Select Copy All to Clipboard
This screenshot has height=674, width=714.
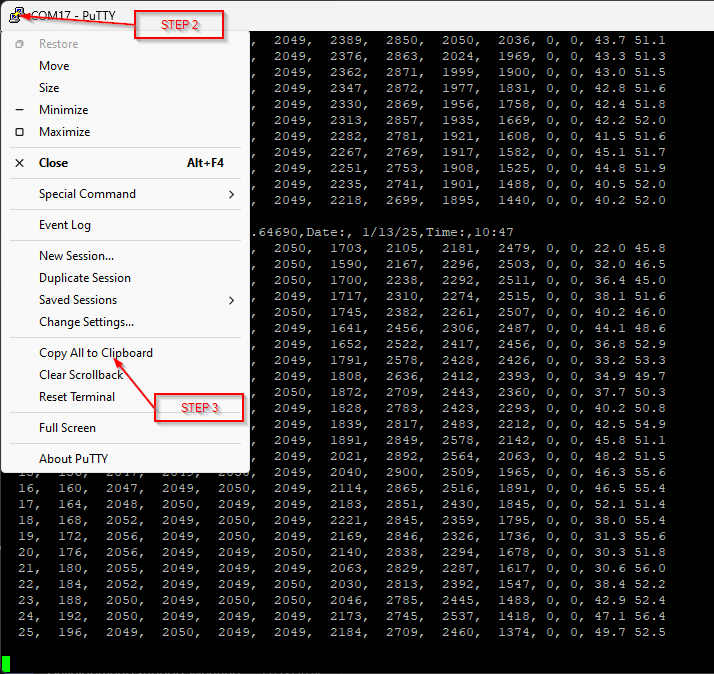96,353
